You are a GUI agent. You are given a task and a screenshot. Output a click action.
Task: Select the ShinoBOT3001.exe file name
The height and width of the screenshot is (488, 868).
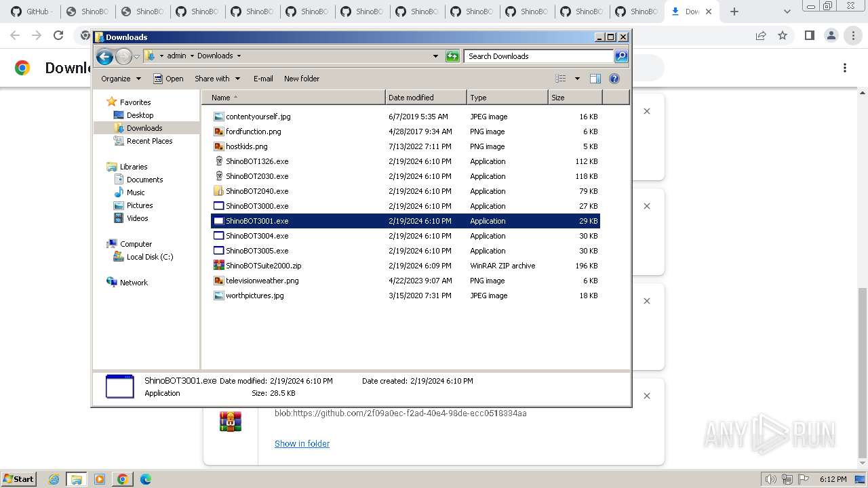click(x=257, y=221)
